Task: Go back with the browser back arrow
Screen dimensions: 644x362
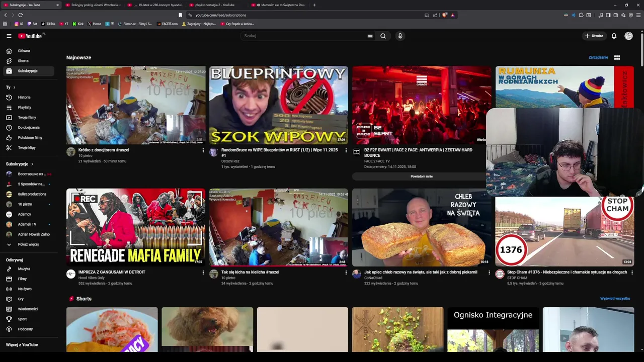Action: tap(6, 15)
